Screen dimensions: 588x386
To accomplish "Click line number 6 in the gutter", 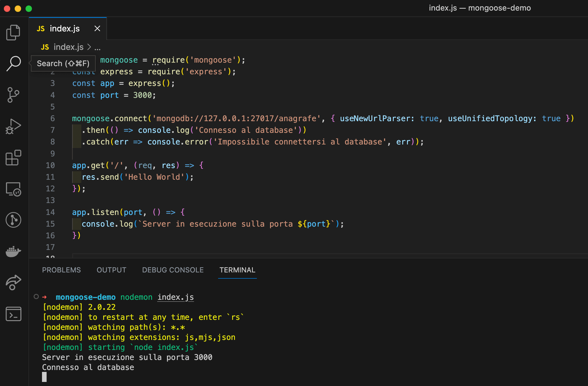I will click(x=53, y=118).
